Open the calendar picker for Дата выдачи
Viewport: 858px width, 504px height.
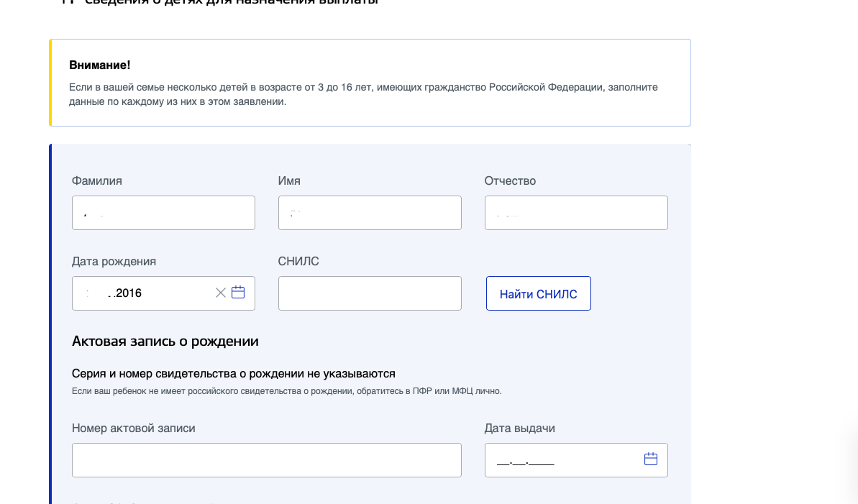(x=651, y=459)
